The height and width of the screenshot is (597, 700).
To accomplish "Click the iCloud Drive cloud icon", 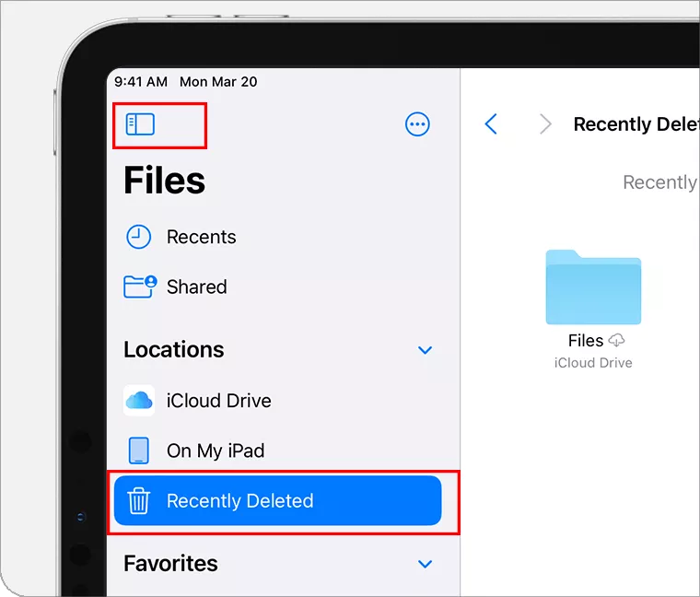I will pyautogui.click(x=139, y=401).
